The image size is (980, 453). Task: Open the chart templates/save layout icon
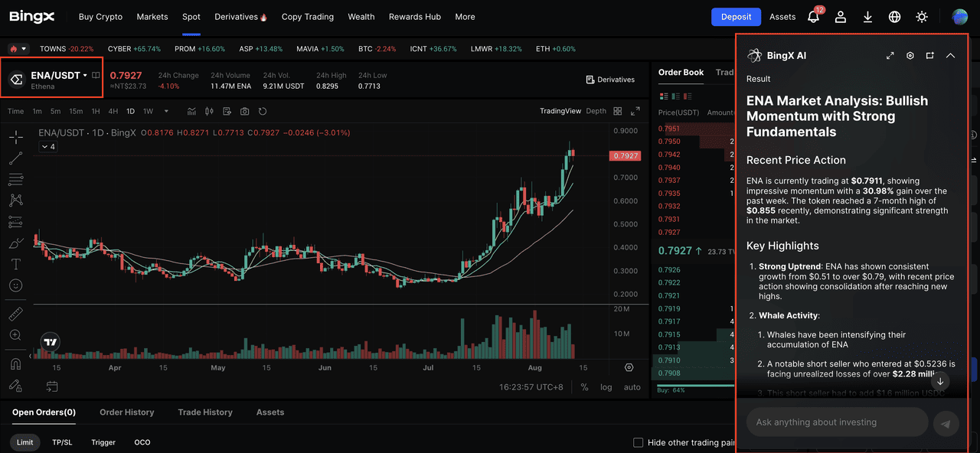[x=227, y=112]
